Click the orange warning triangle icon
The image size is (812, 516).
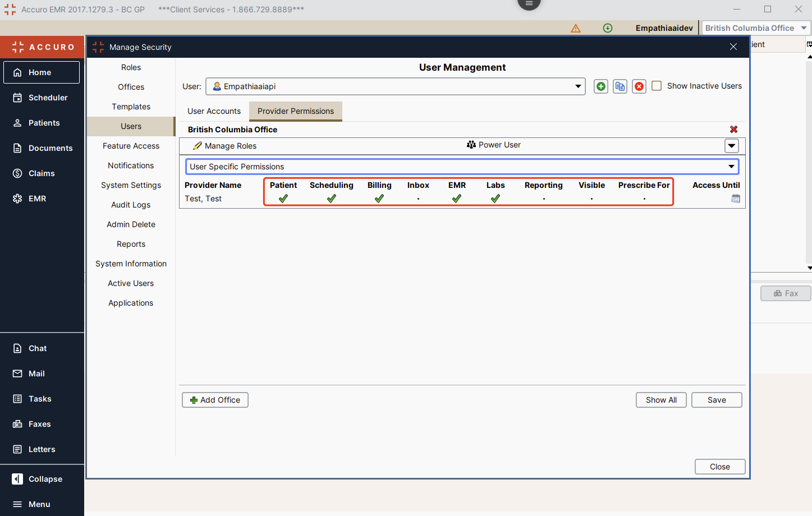576,28
